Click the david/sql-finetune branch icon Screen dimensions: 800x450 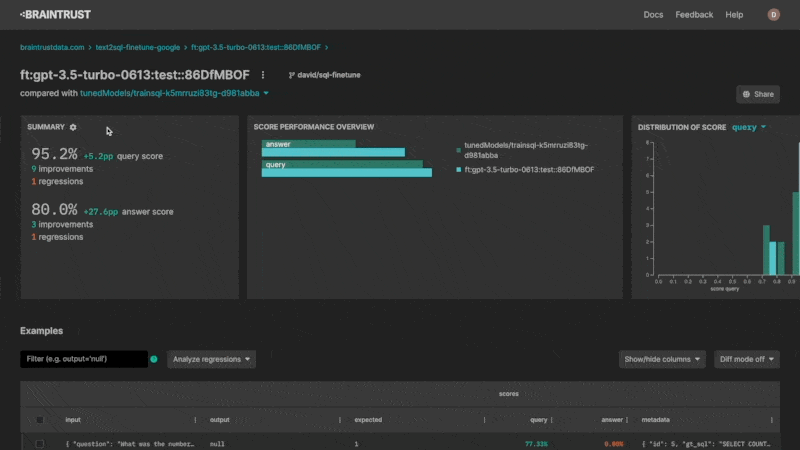[292, 75]
